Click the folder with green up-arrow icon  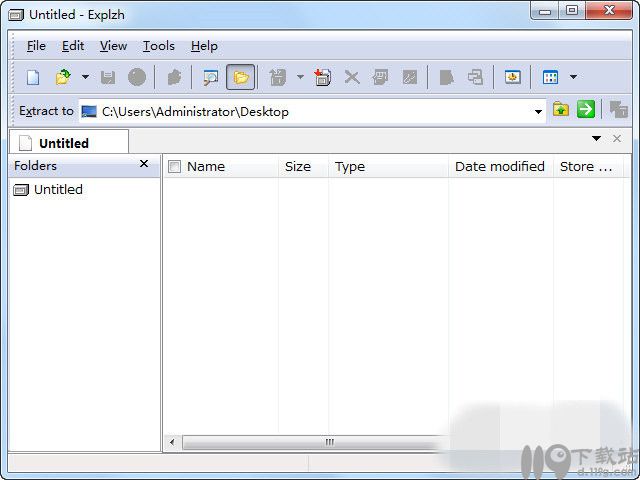pos(561,109)
